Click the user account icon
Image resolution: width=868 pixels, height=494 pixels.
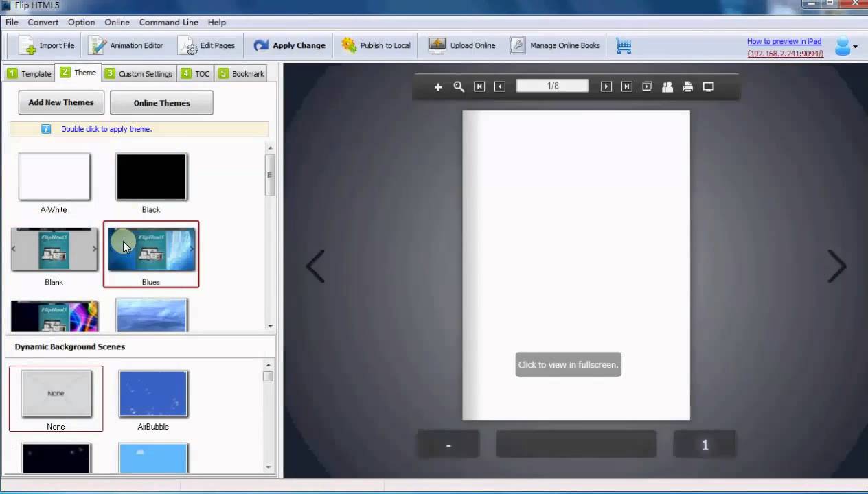click(x=842, y=46)
